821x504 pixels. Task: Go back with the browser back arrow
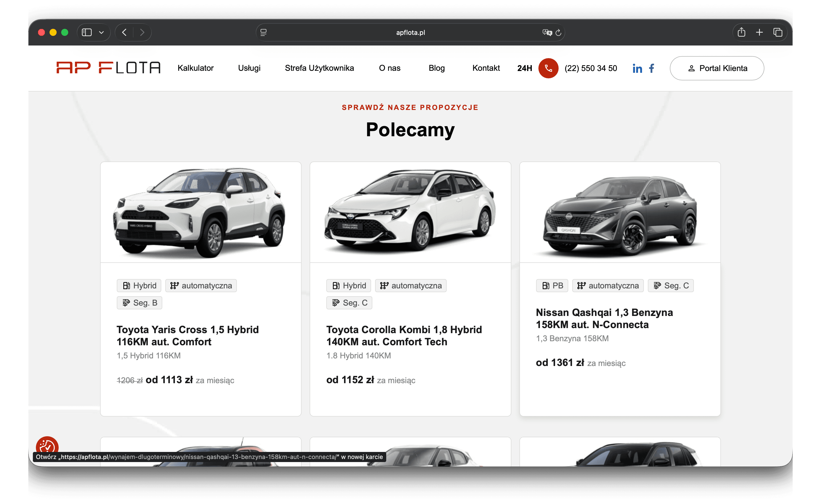pyautogui.click(x=124, y=32)
